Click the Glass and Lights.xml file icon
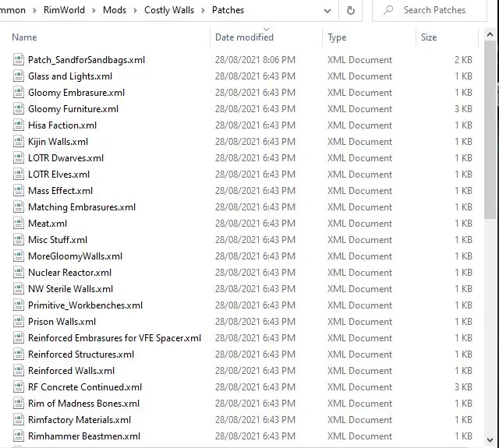499x448 pixels. tap(19, 76)
